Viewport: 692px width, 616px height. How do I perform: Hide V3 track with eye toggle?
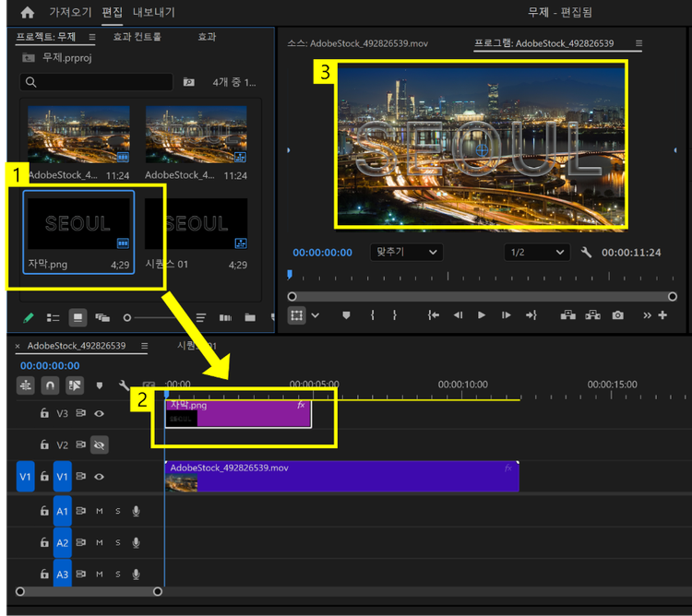click(x=100, y=414)
